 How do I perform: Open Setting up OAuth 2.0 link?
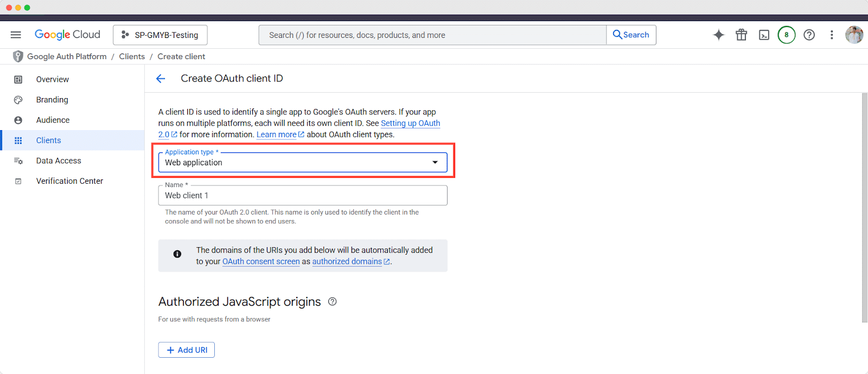410,123
